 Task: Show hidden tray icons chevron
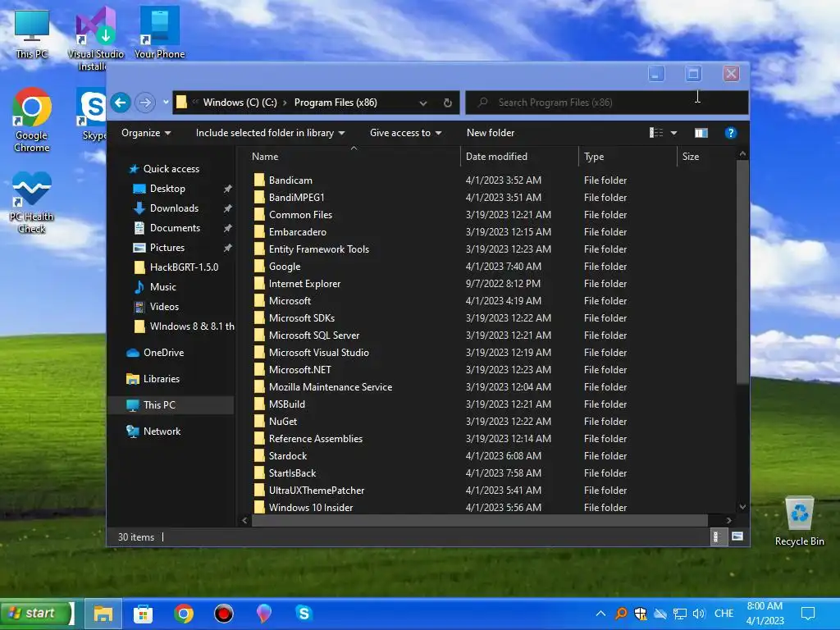[x=600, y=614]
